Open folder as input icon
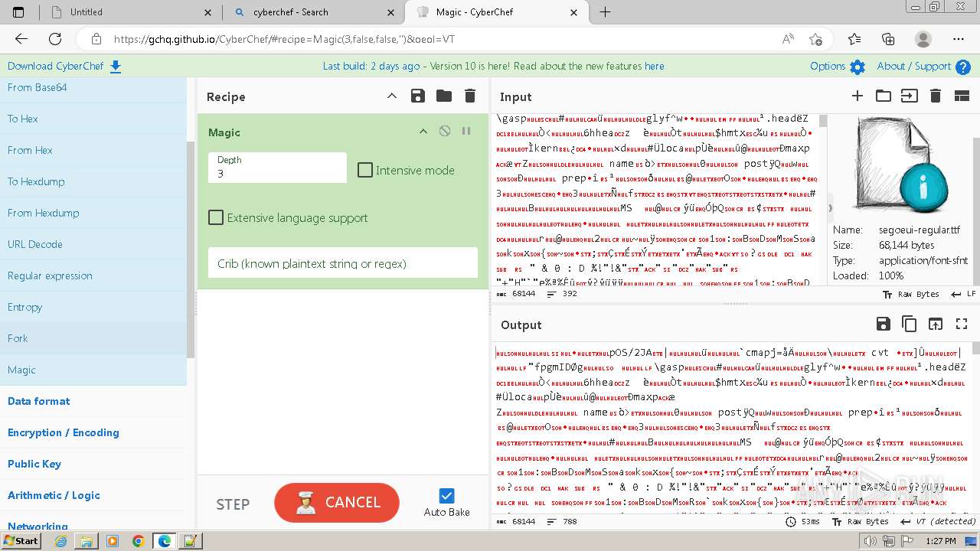 [x=884, y=96]
